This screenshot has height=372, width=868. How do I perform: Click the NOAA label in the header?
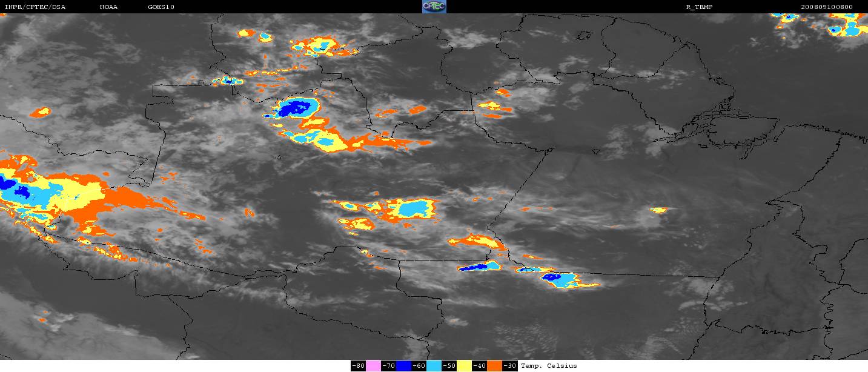[108, 7]
